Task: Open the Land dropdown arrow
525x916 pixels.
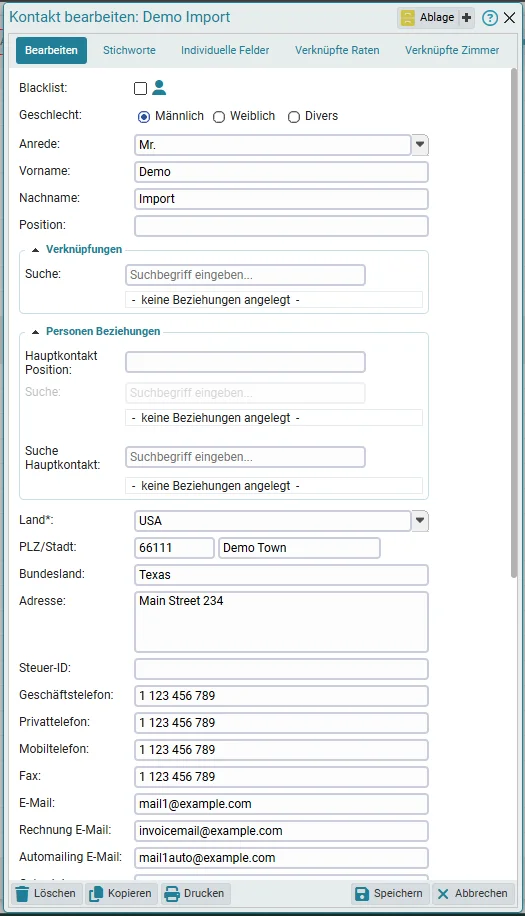Action: 420,521
